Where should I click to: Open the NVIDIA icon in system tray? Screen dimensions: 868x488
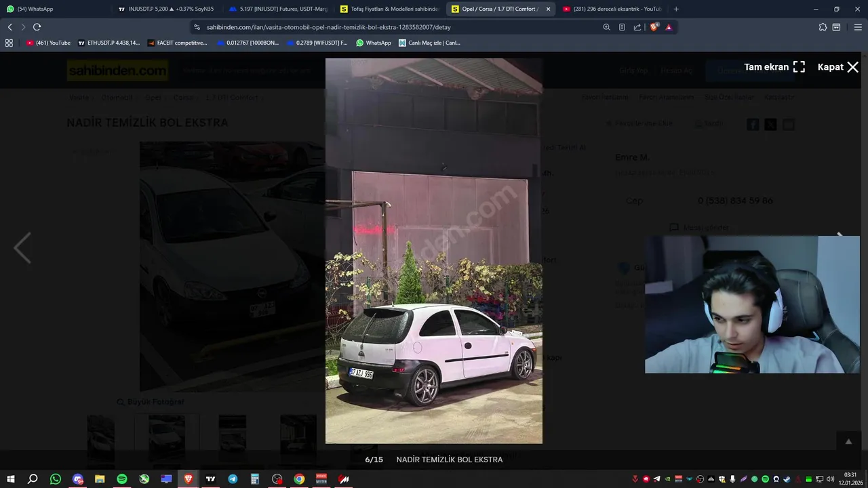[667, 479]
